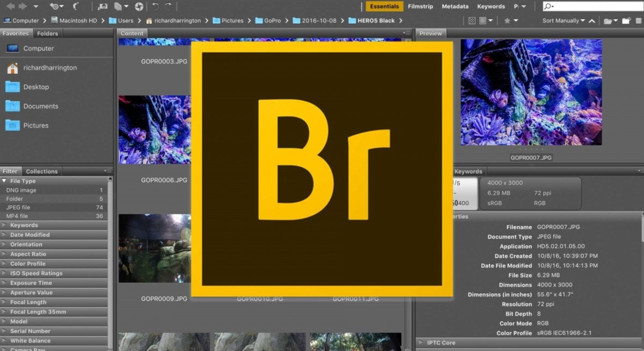
Task: Open the Reveal recent file menu
Action: pos(57,7)
